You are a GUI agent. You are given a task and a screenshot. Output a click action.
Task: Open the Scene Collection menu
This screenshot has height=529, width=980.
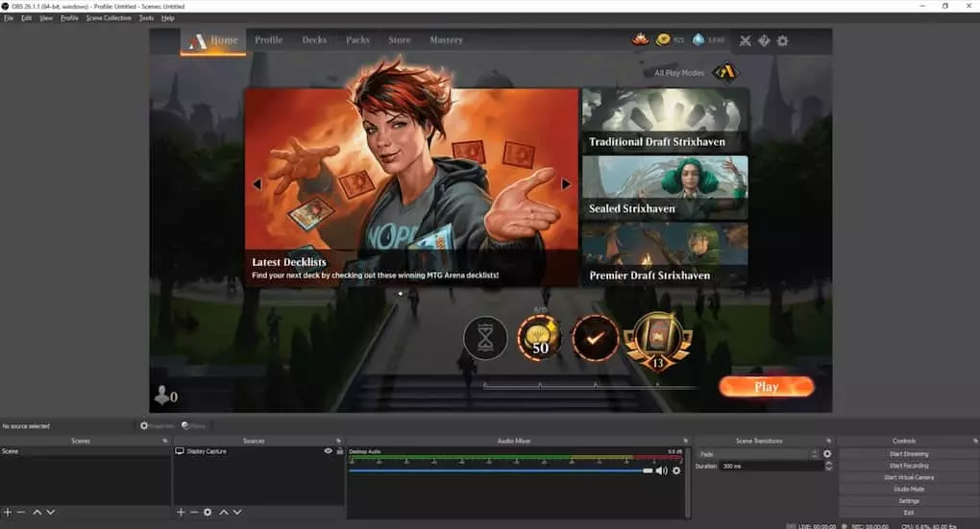(109, 18)
